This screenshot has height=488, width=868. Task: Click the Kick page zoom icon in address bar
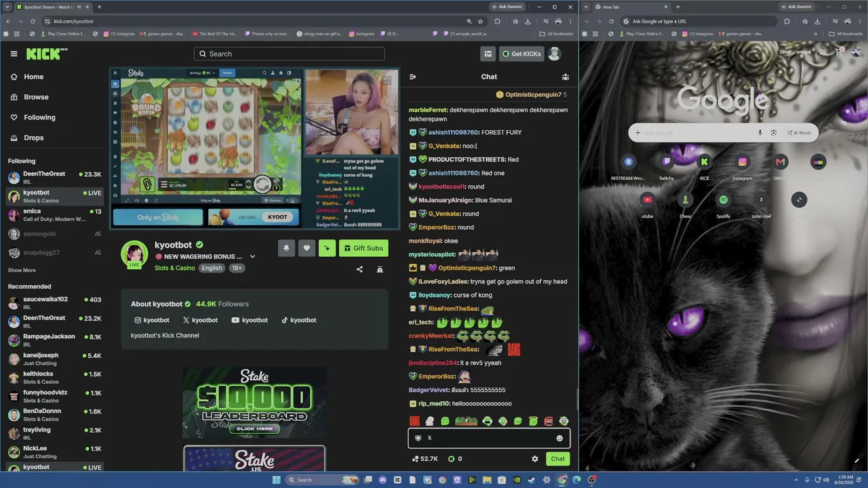coord(469,21)
